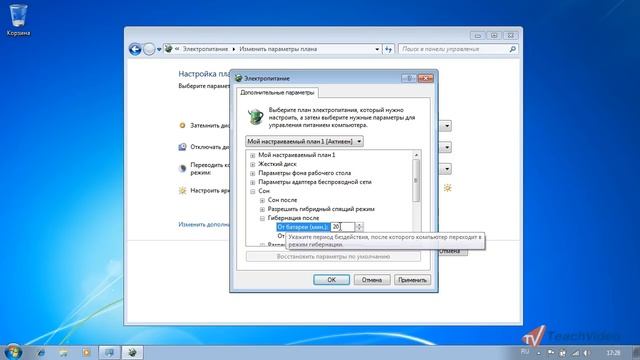
Task: Click the turn off display monitor icon
Action: [x=182, y=147]
